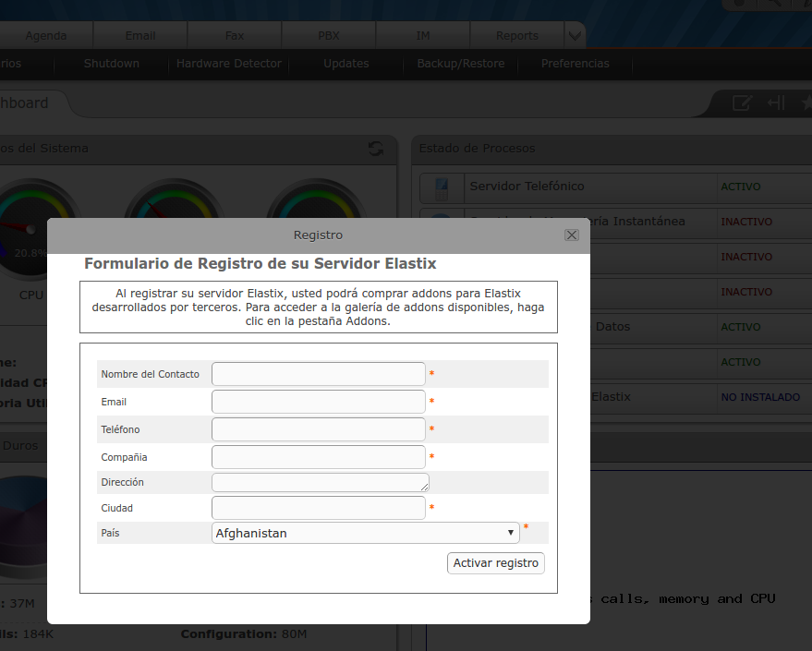Open the País country dropdown
Viewport: 812px width, 651px height.
[365, 533]
